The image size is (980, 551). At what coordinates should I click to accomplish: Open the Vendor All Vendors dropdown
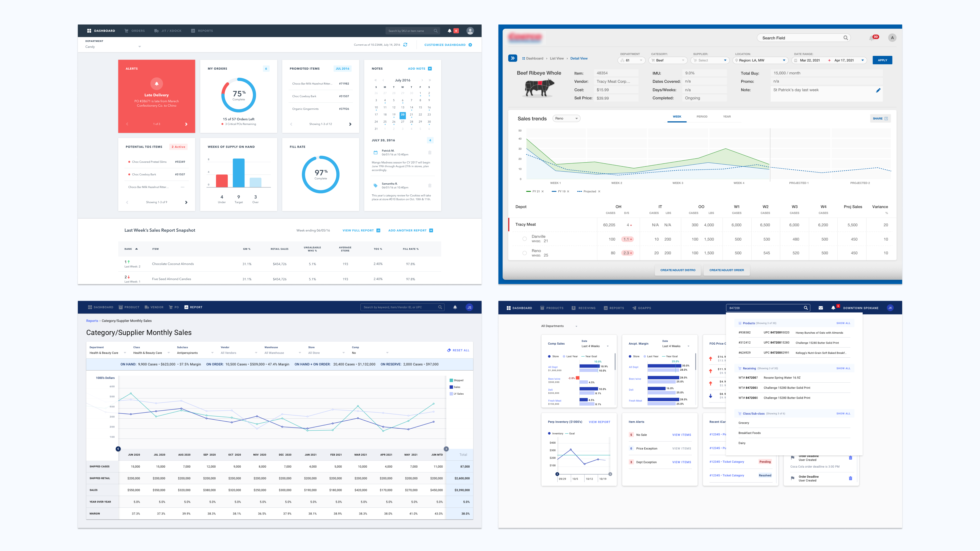[x=239, y=353]
